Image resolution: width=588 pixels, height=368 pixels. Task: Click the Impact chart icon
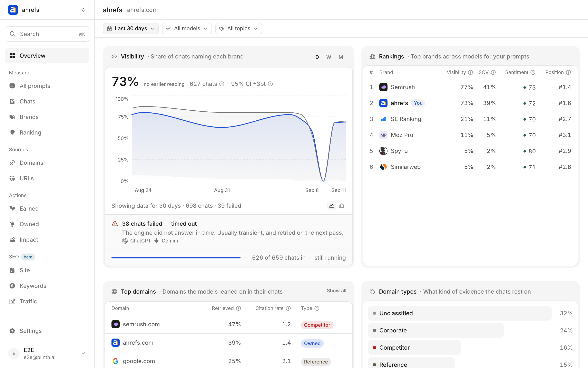(12, 239)
